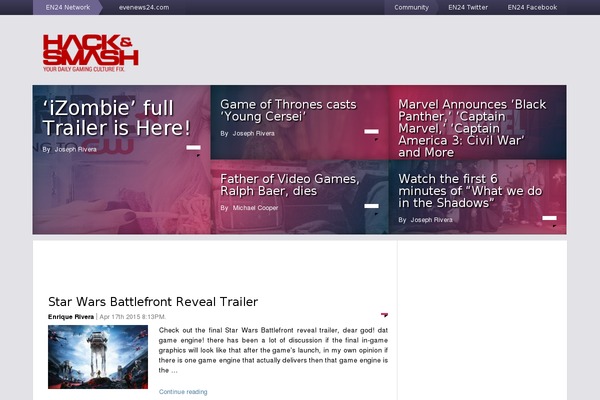Click comment icon on iZombie trailer tile
Screen dimensions: 600x400
[x=194, y=150]
